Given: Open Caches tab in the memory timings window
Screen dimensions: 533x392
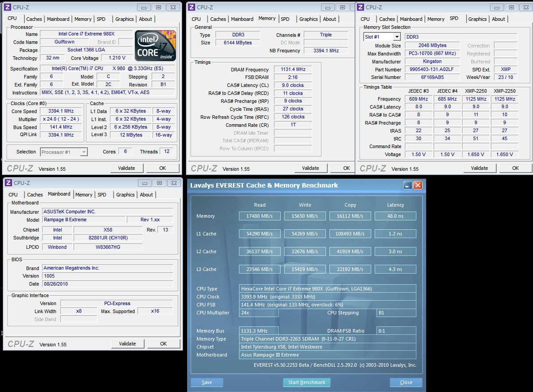Looking at the screenshot, I should (218, 19).
